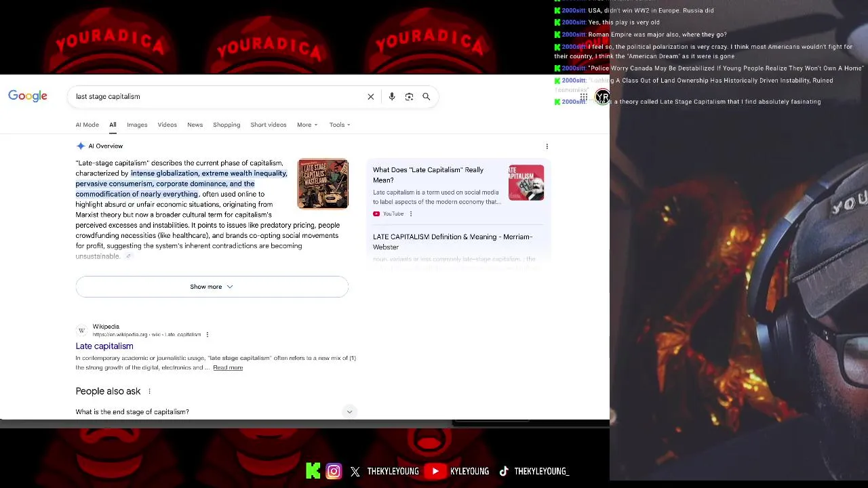Viewport: 868px width, 488px height.
Task: Click the 'People also ask' heading
Action: point(108,392)
